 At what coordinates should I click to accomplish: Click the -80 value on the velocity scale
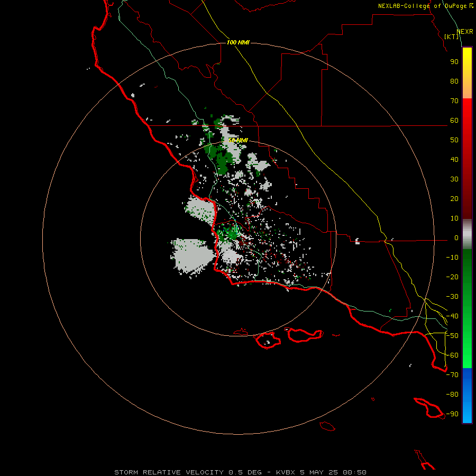(x=452, y=395)
